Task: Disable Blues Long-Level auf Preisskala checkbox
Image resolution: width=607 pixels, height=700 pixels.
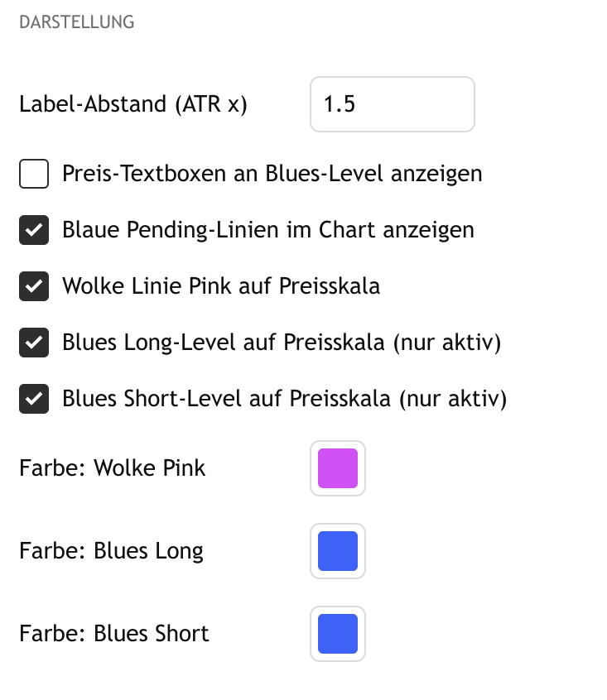Action: click(34, 343)
